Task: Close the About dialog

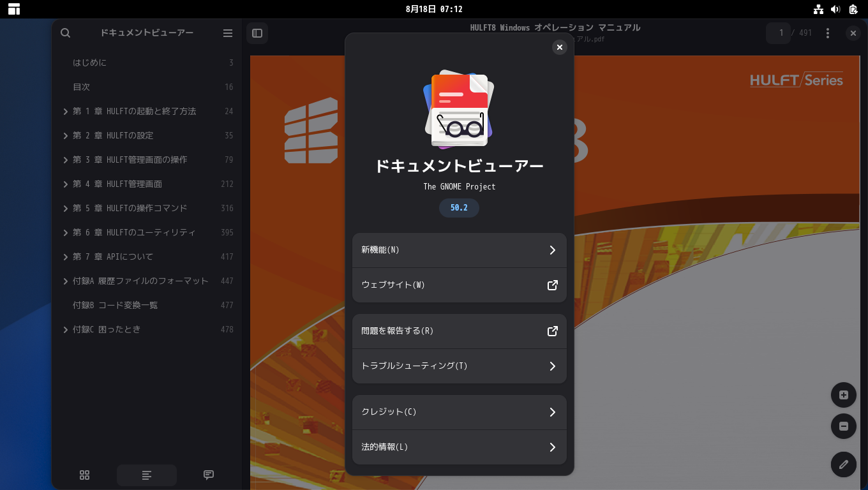Action: 560,47
